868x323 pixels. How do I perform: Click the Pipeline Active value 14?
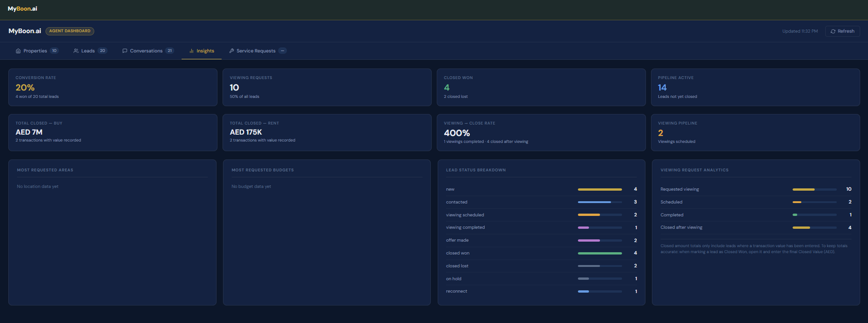pos(662,87)
